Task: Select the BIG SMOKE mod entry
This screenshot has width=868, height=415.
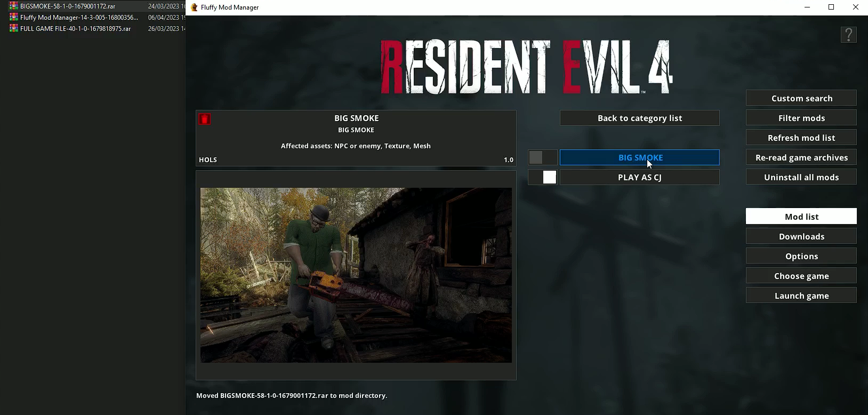Action: 640,157
